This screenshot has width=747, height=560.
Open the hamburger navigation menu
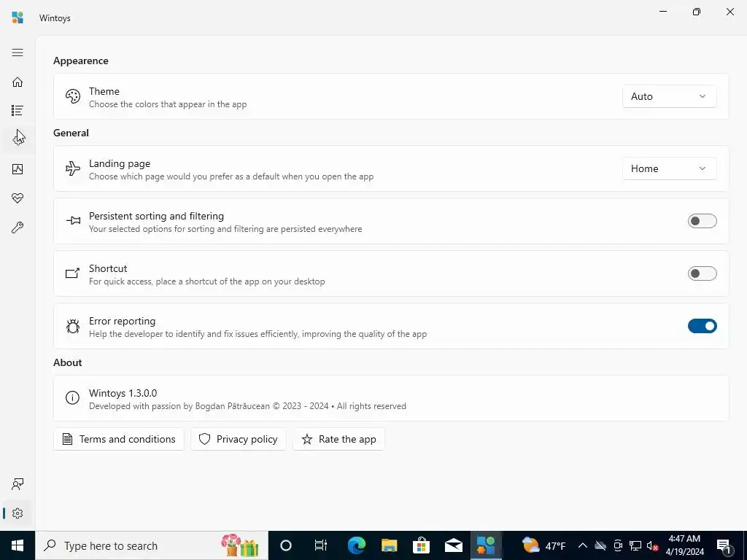pos(18,52)
